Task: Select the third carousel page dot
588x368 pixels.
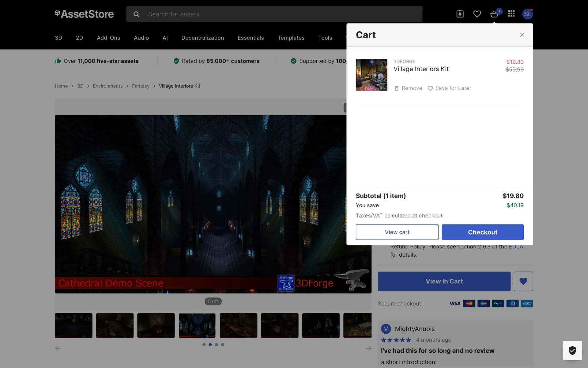Action: click(217, 345)
